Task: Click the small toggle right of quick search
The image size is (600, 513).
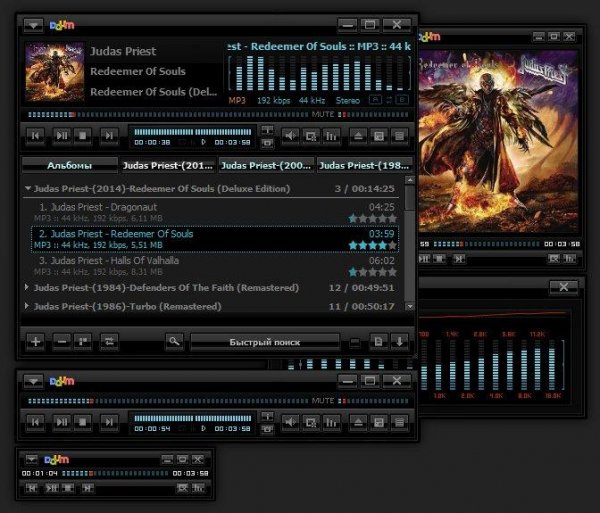Action: [355, 342]
